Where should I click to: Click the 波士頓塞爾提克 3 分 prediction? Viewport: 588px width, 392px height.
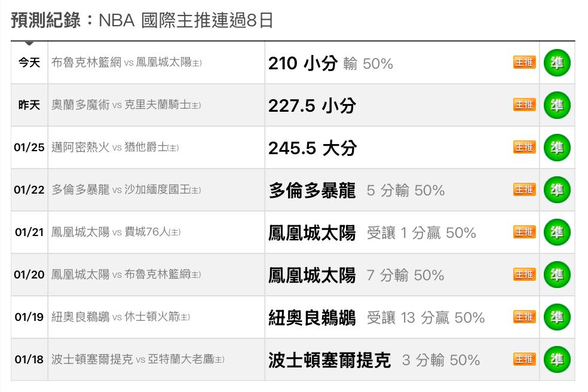tap(373, 360)
